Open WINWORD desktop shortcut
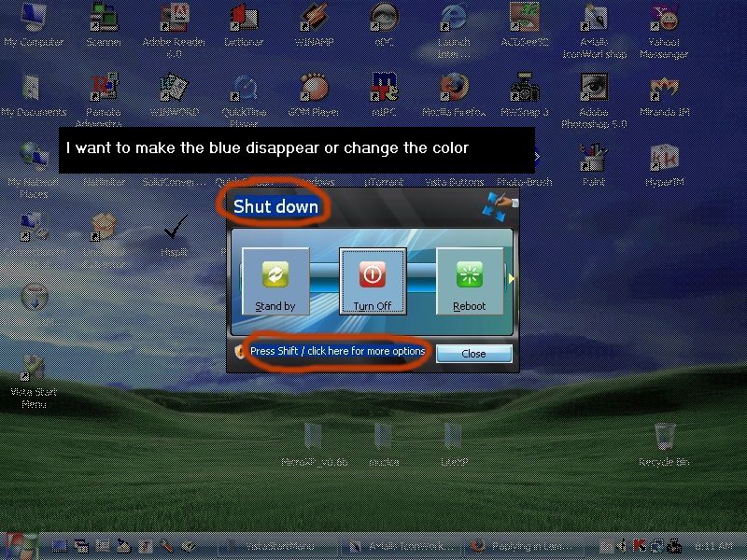 coord(174,94)
